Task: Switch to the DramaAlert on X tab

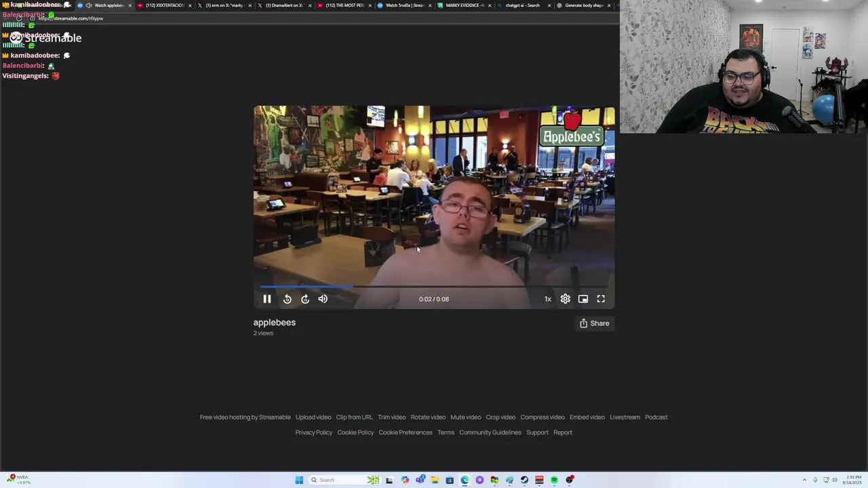Action: (283, 5)
